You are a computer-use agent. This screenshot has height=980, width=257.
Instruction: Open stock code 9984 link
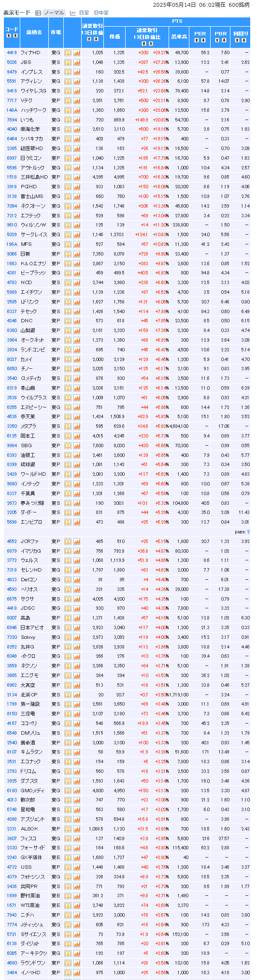click(12, 445)
